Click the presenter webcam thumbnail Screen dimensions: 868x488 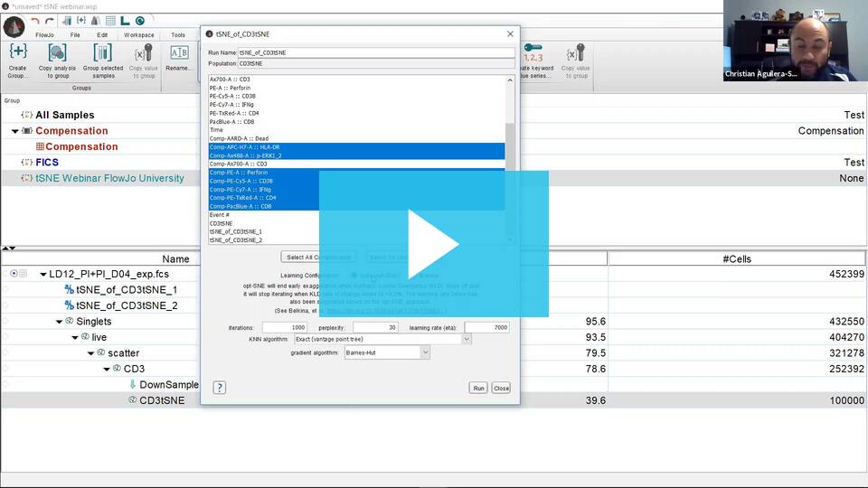[795, 41]
